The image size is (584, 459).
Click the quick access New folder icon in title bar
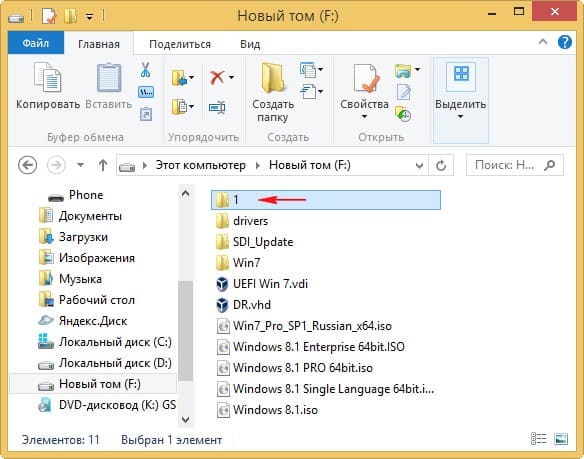pyautogui.click(x=70, y=16)
